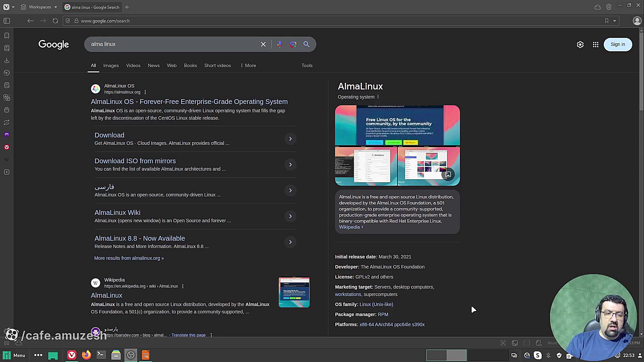Open Vivaldi web panel in sidebar
The height and width of the screenshot is (362, 644).
[7, 147]
